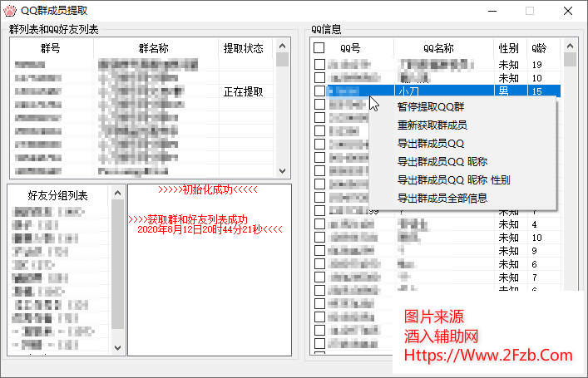Click the 好友分组列表 scrollbar thumb
Viewport: 588px width, 378px height.
point(117,264)
